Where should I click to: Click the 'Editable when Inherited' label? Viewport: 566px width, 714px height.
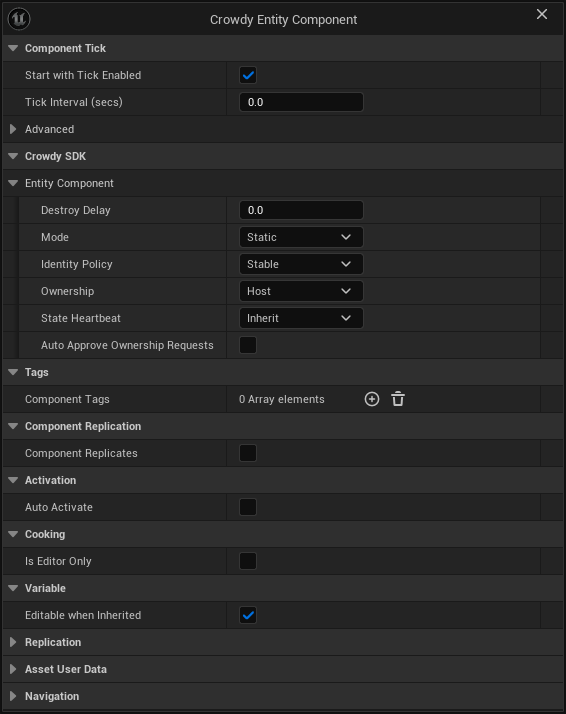pos(83,615)
